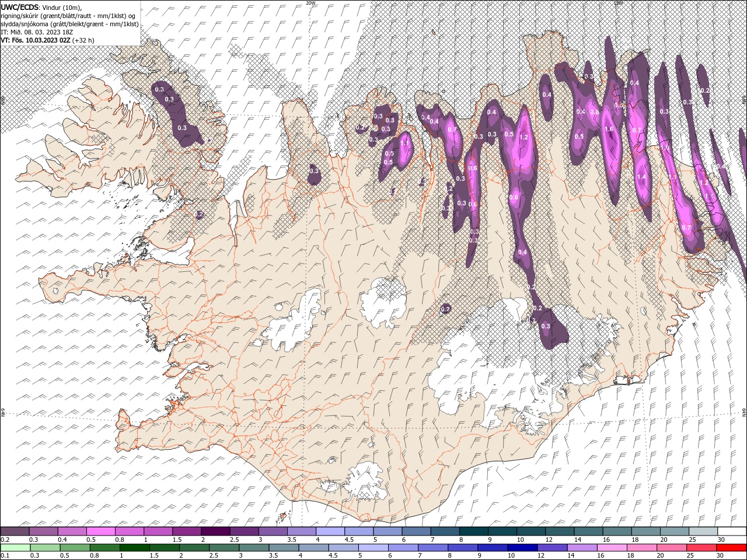
Task: Click the green legend swatch between 0.5 and 0.8
Action: pyautogui.click(x=75, y=547)
